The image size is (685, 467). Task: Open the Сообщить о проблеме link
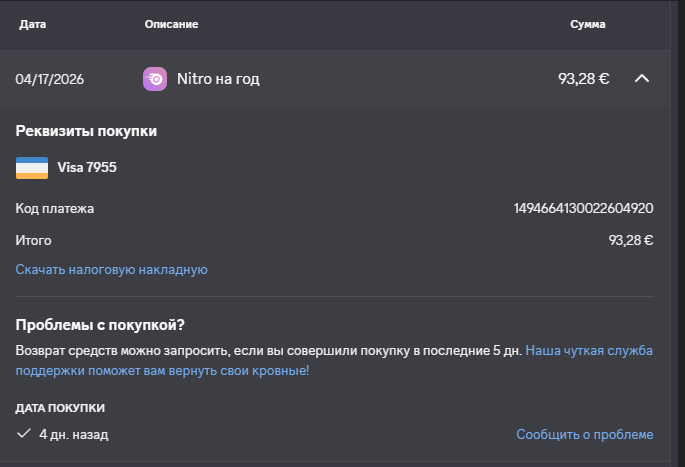pos(584,434)
